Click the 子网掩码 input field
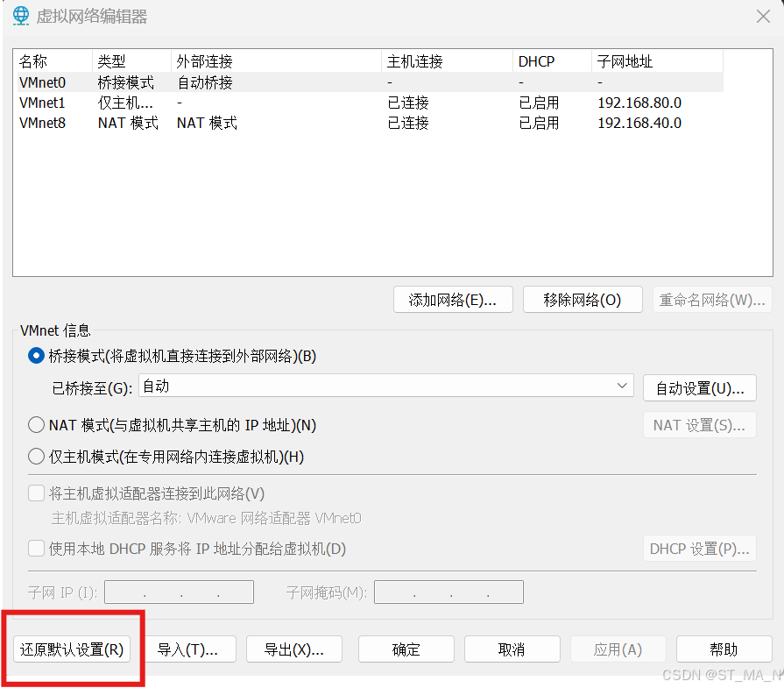Screen dimensions: 784x688 [x=449, y=592]
